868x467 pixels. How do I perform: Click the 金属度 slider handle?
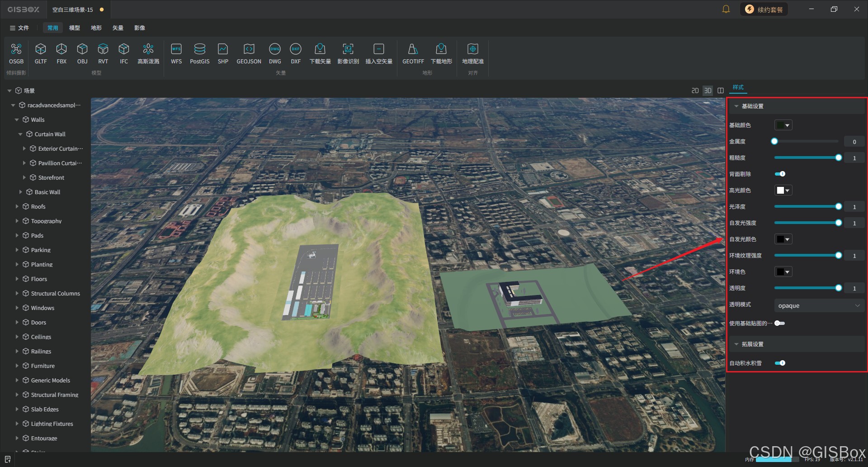click(774, 142)
